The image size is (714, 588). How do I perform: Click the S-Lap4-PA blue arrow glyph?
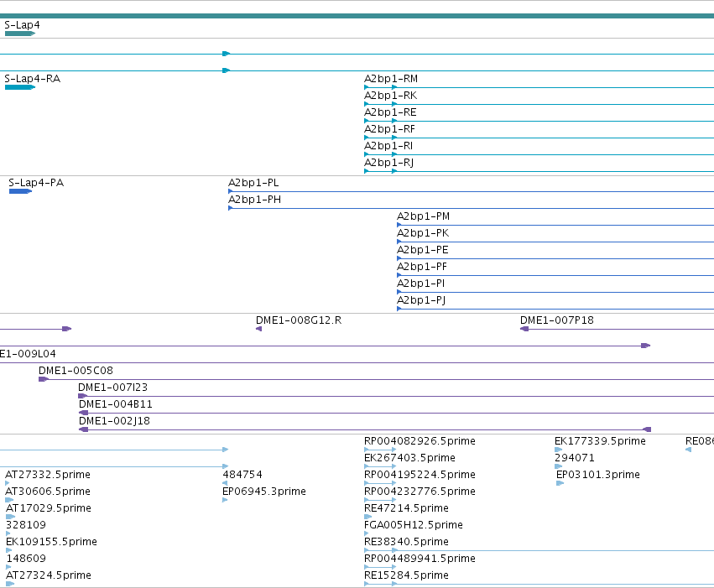point(20,191)
